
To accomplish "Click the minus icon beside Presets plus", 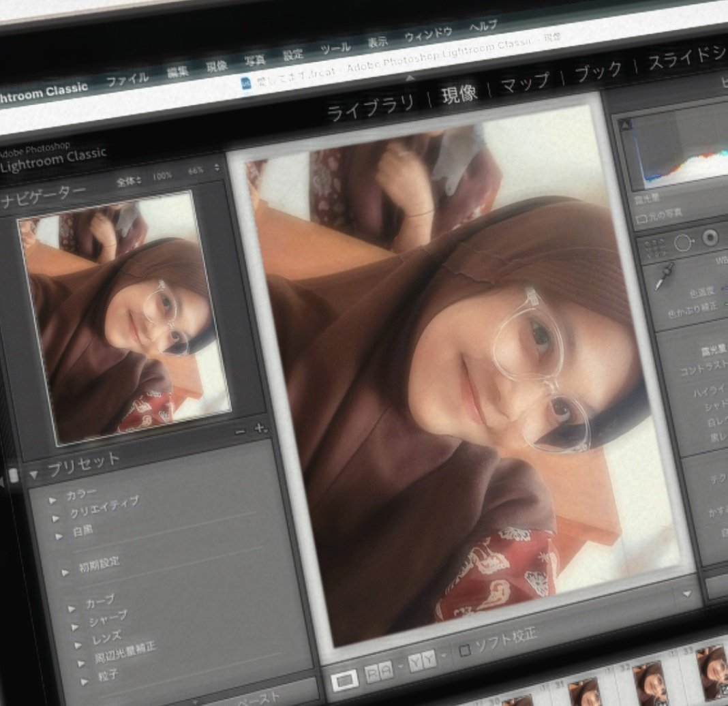I will point(240,431).
